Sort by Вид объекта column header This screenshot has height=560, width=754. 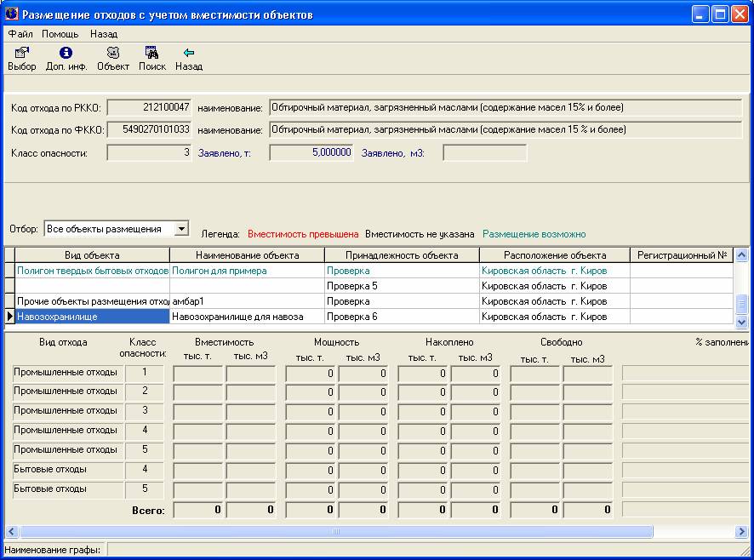(92, 255)
